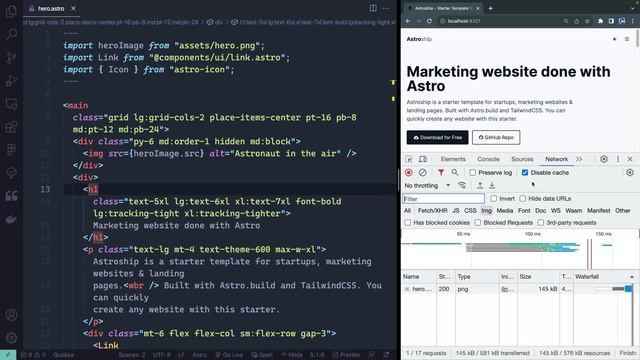Click the Network Filter input field
This screenshot has height=360, width=640.
click(443, 199)
